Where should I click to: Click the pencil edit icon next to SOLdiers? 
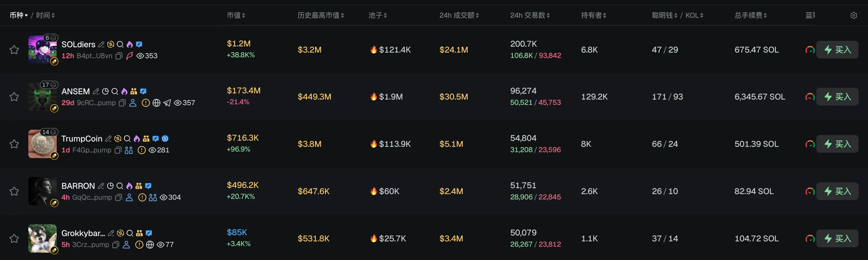pyautogui.click(x=102, y=44)
